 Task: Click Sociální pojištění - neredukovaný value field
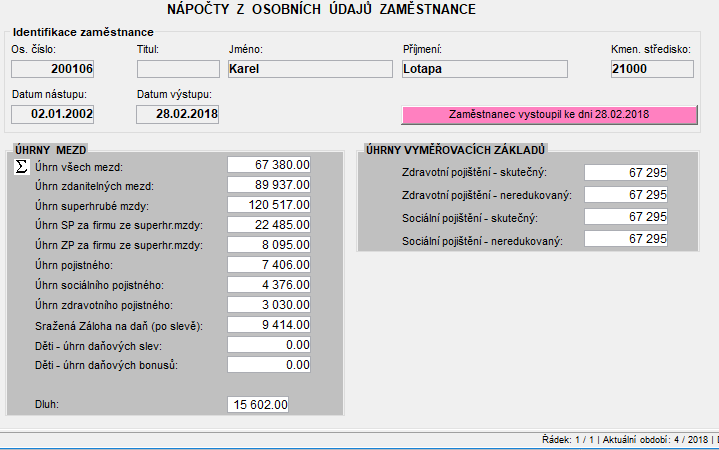625,239
